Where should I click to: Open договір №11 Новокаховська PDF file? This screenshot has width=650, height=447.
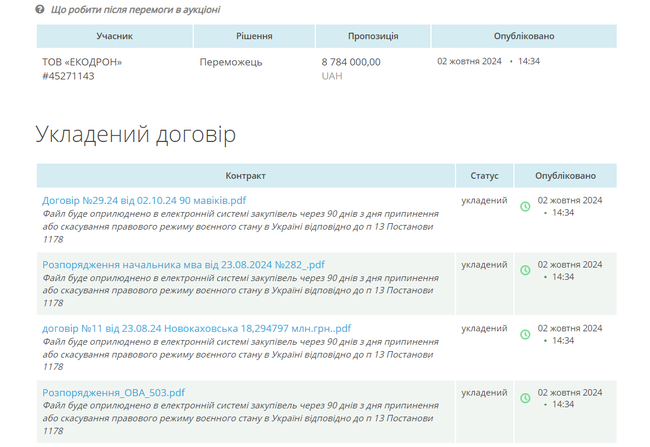pos(196,328)
